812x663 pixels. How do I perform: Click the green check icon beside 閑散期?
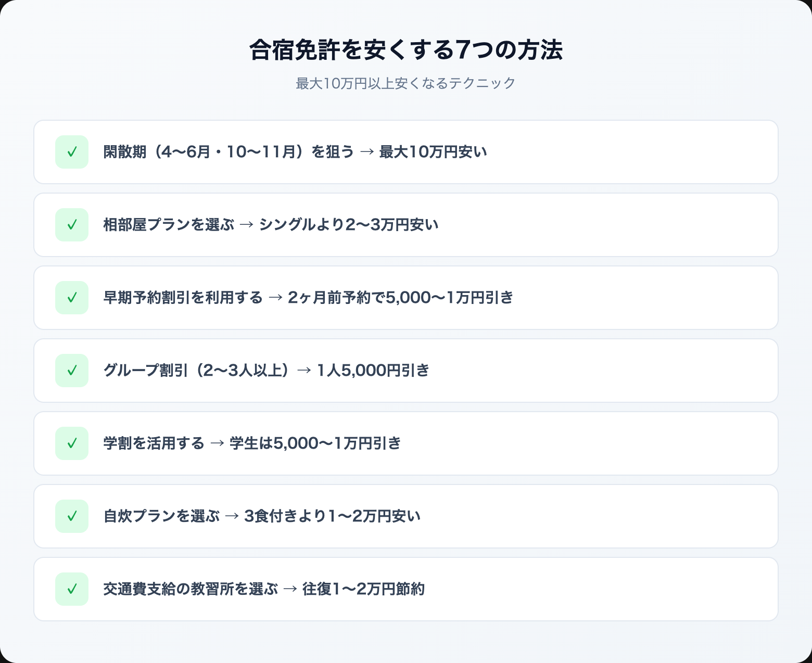pyautogui.click(x=72, y=152)
